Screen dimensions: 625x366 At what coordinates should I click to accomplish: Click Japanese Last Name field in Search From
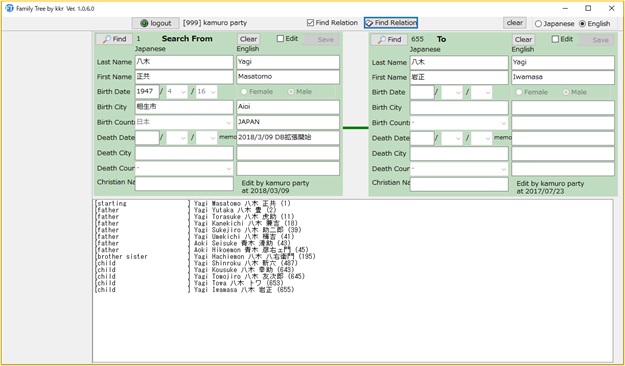click(x=184, y=62)
